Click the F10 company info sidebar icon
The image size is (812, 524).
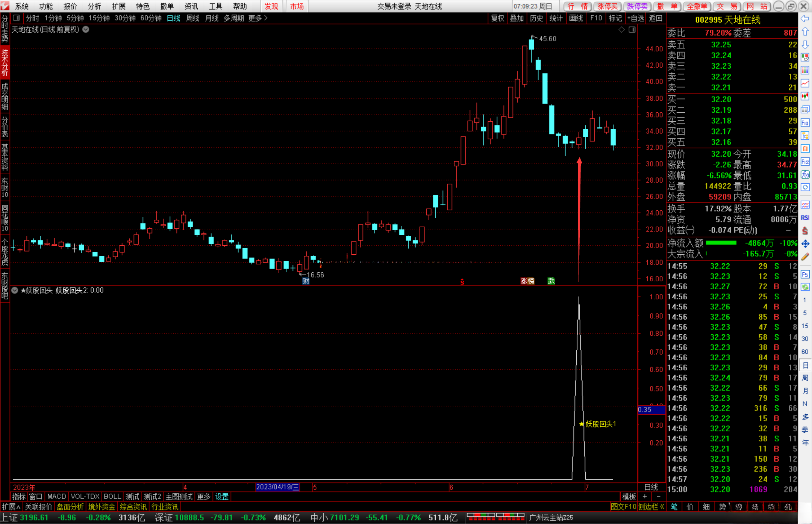pos(805,122)
